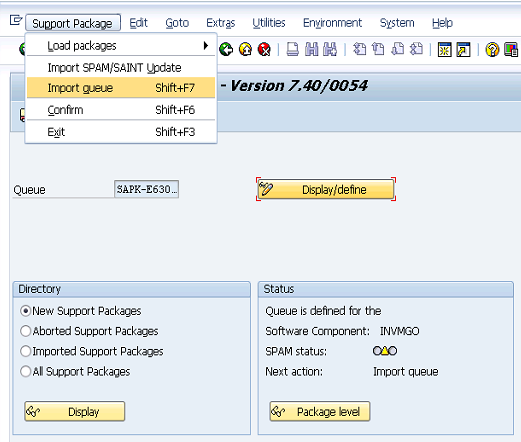Click the Find binoculars icon
The image size is (521, 442).
(312, 49)
